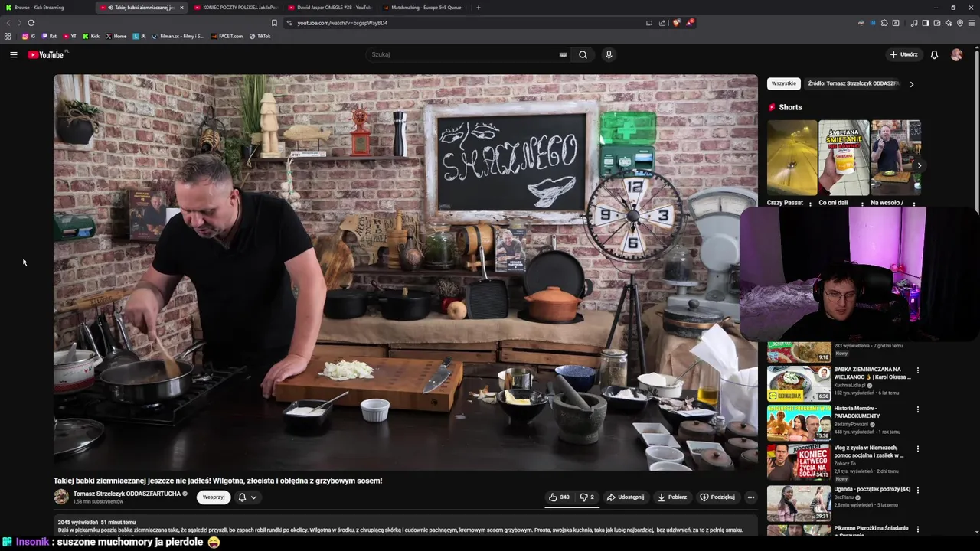Switch to KONIEC POCZTY POLSKIEJ tab

235,8
